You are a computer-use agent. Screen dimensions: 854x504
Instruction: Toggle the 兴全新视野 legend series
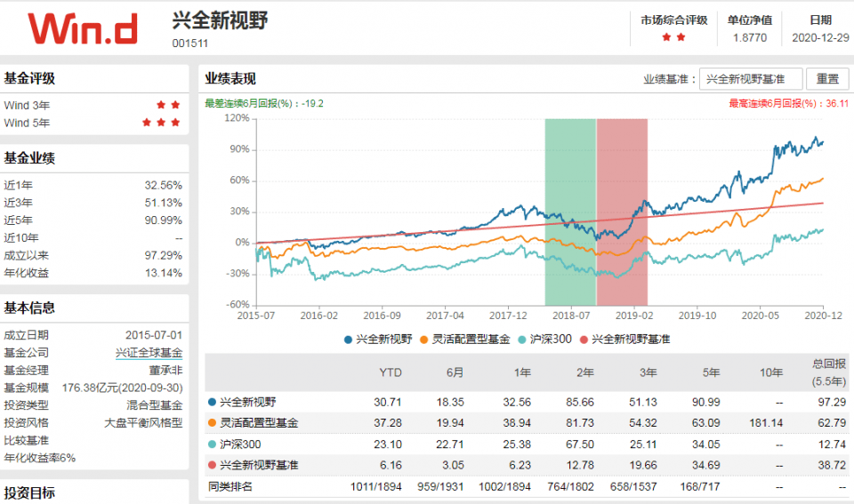[x=378, y=339]
